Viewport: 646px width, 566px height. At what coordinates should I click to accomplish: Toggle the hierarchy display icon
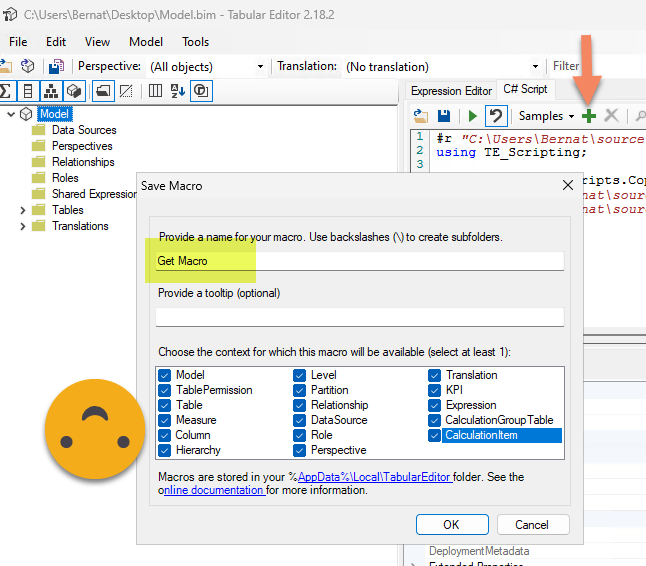50,91
